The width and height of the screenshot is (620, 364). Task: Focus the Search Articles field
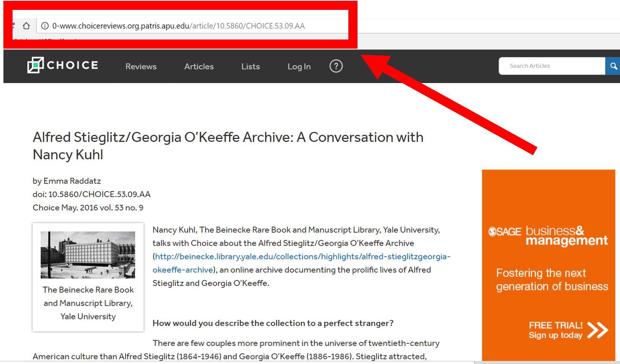[552, 66]
